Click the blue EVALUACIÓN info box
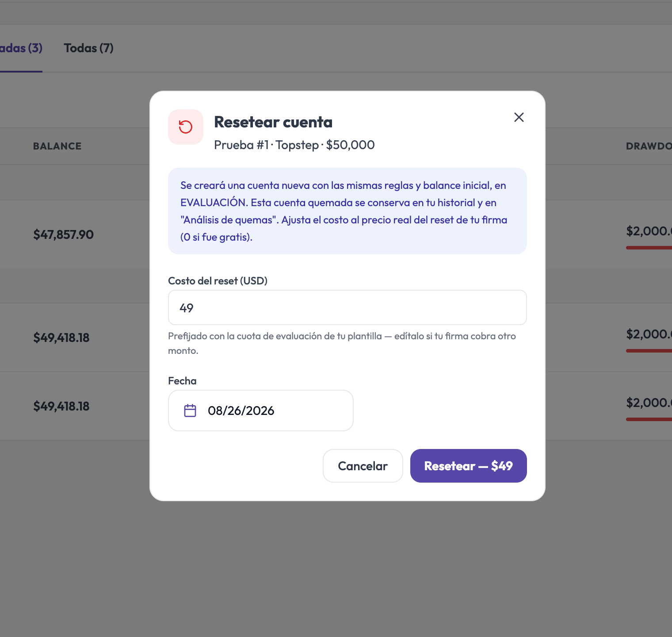Viewport: 672px width, 637px height. coord(347,211)
